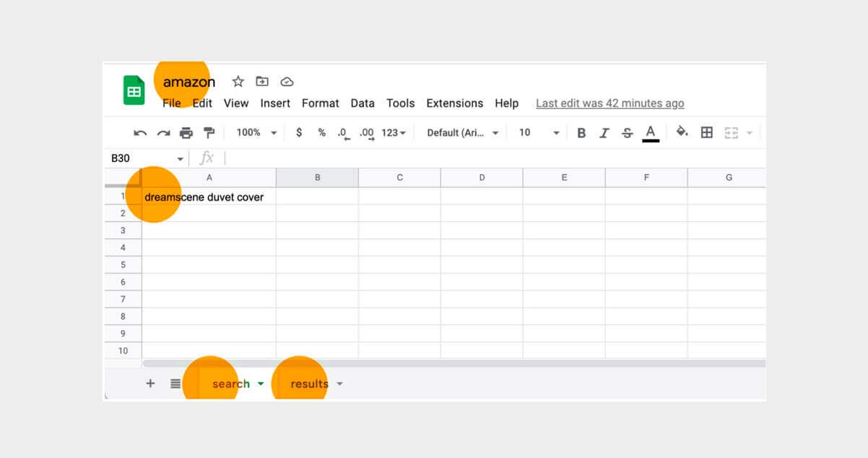Viewport: 868px width, 458px height.
Task: Select column C header
Action: coord(399,178)
